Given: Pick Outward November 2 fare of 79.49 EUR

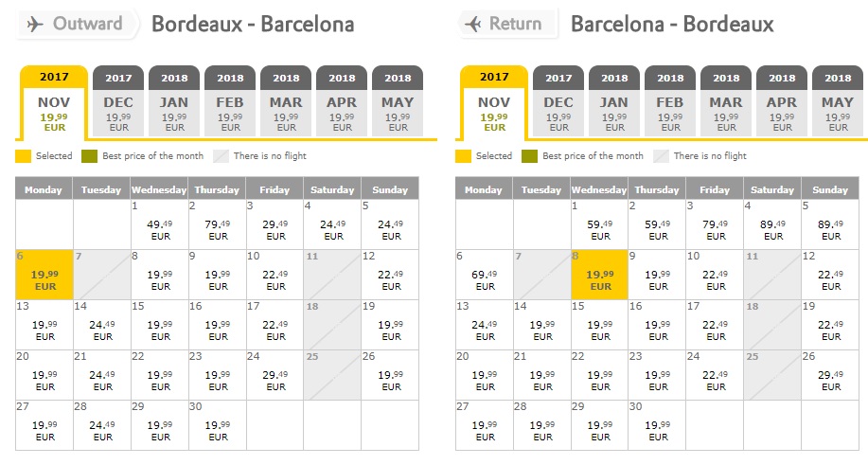Looking at the screenshot, I should (217, 224).
